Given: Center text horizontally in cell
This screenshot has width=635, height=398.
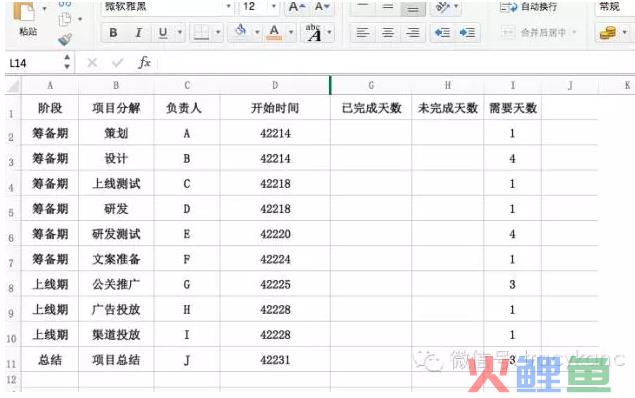Looking at the screenshot, I should pyautogui.click(x=388, y=32).
